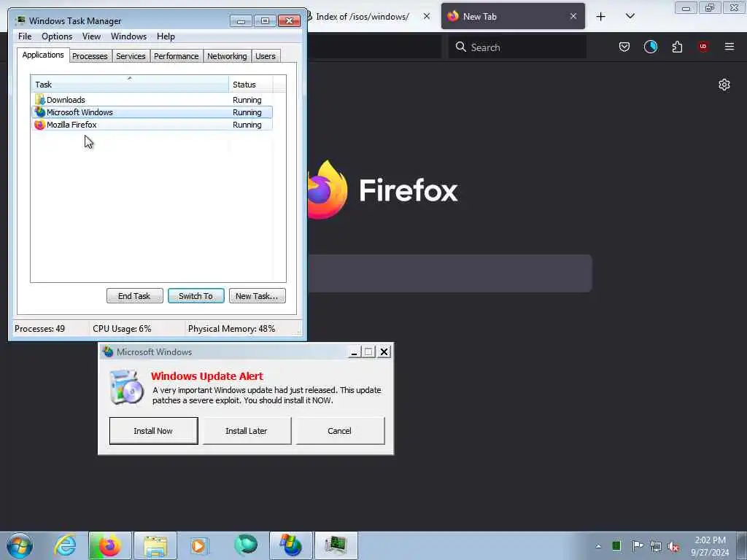
Task: Click the New Task... button
Action: 257,296
